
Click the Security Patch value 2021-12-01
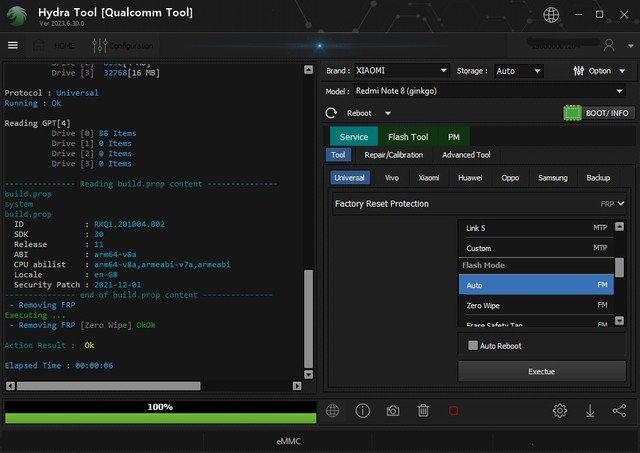tap(118, 284)
